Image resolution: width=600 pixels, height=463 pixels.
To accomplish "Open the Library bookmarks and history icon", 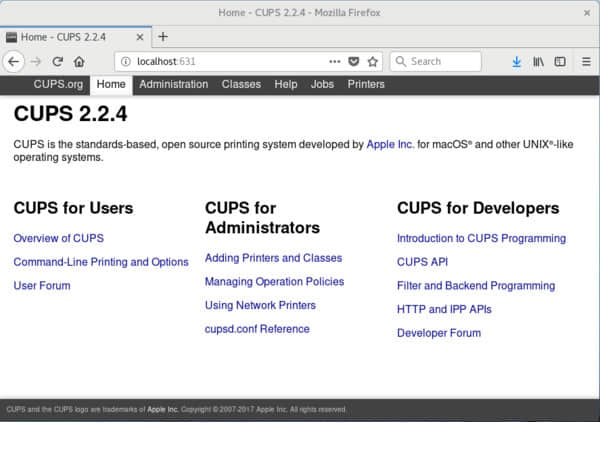I will [538, 61].
